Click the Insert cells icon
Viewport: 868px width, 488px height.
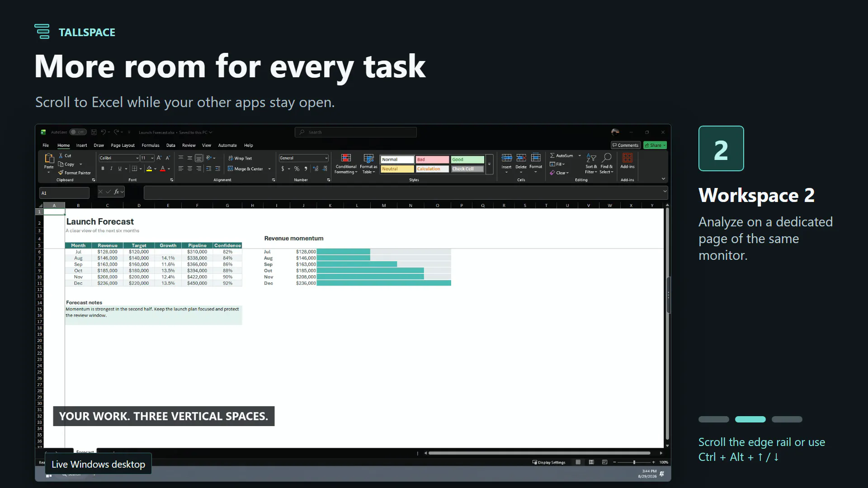point(507,158)
